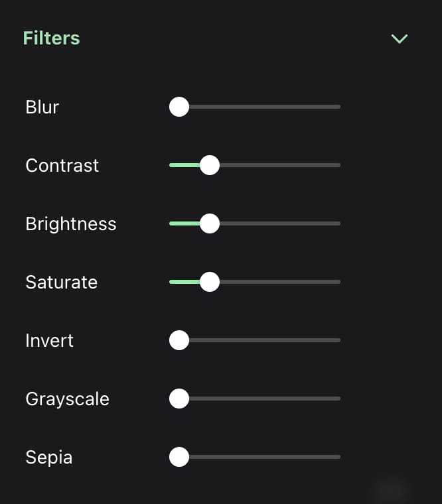This screenshot has width=442, height=504.
Task: Click the Sepia filter label
Action: pyautogui.click(x=49, y=457)
